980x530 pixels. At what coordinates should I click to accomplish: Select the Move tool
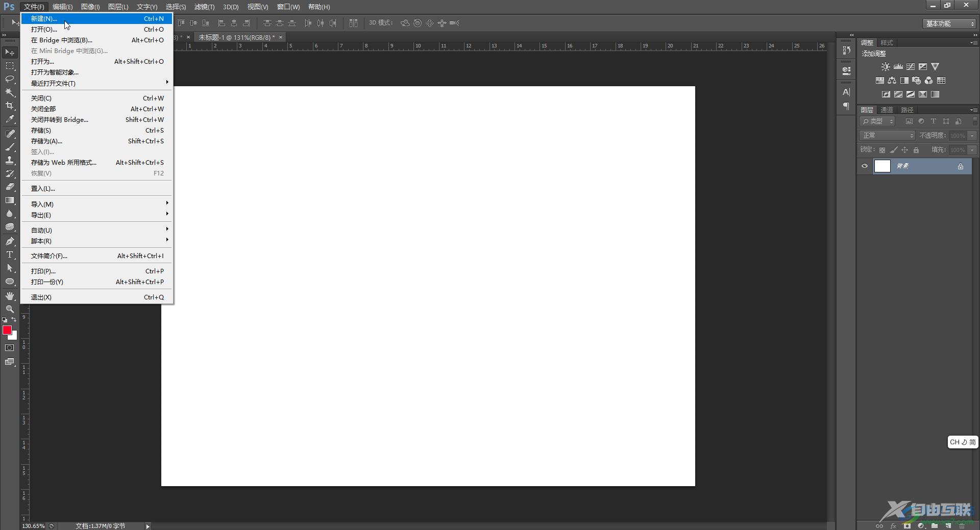(10, 52)
